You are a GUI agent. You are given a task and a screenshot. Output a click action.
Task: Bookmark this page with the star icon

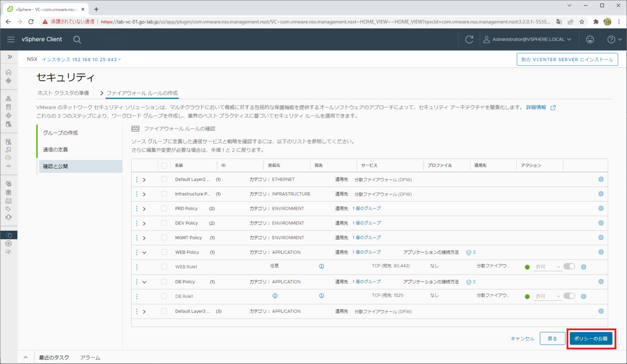(582, 22)
